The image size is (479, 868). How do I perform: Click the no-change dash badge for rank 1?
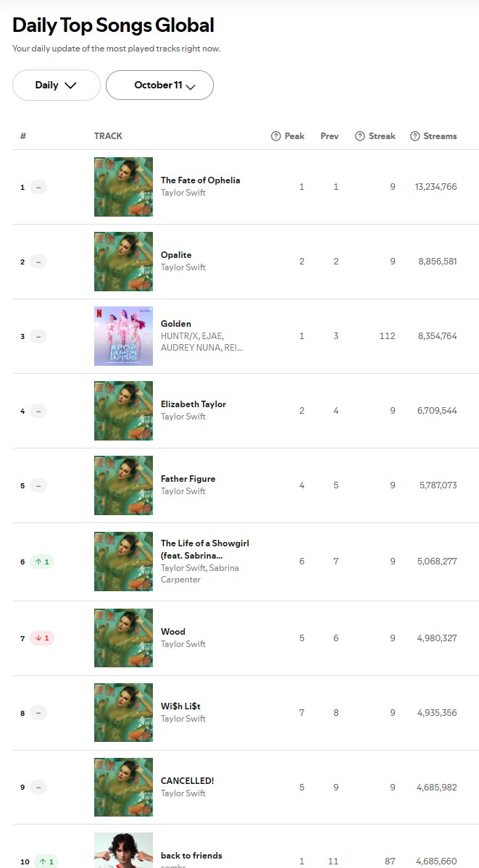pyautogui.click(x=38, y=187)
